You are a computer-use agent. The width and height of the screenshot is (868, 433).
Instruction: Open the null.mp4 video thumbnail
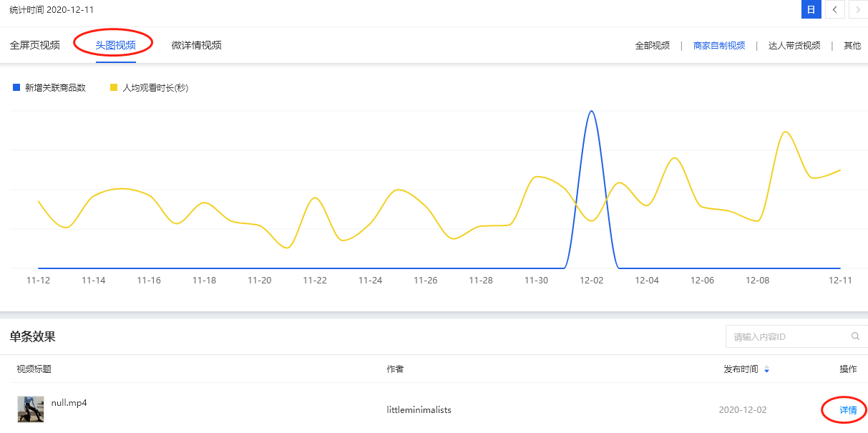(x=31, y=409)
